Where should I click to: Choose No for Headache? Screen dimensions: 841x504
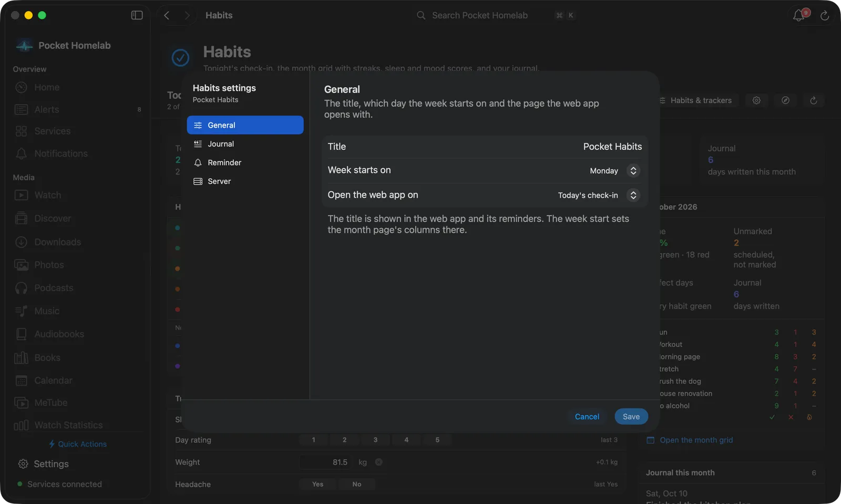pyautogui.click(x=356, y=484)
